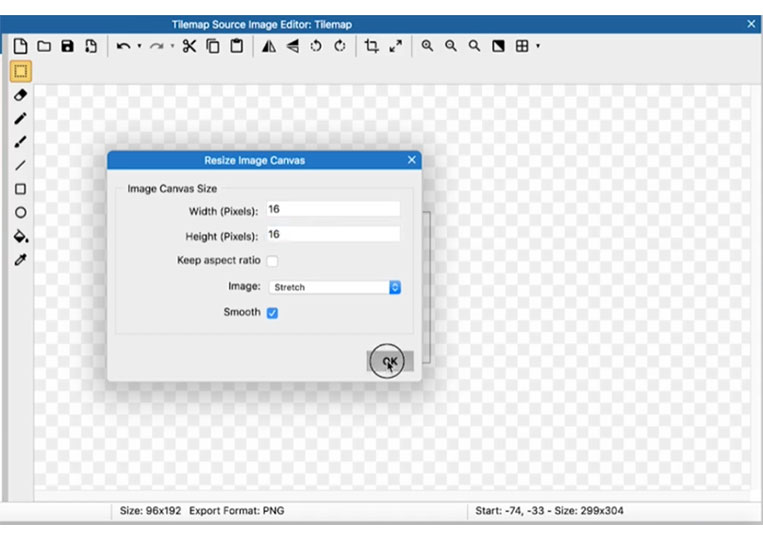Click the Start: -74, -33 status text
The width and height of the screenshot is (763, 541).
(x=510, y=511)
